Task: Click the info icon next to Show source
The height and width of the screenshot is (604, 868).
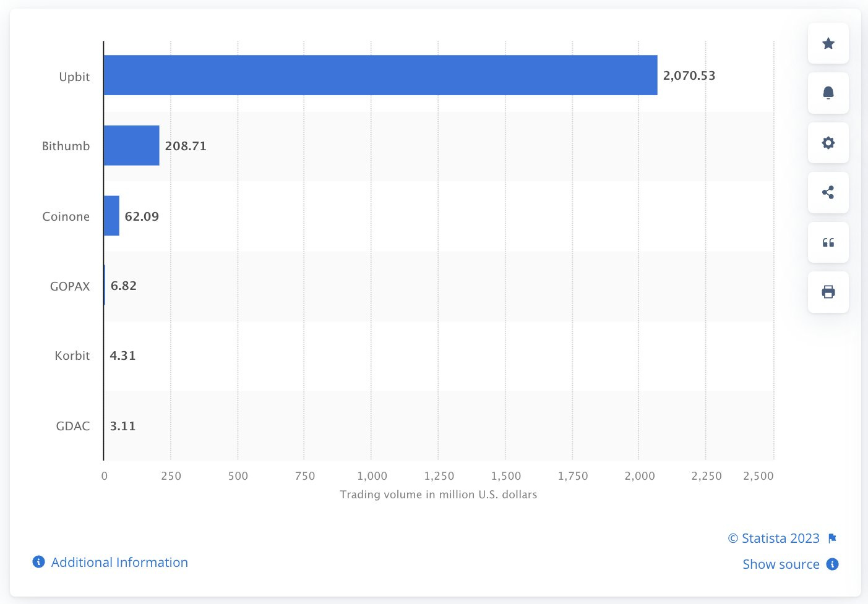Action: [833, 564]
